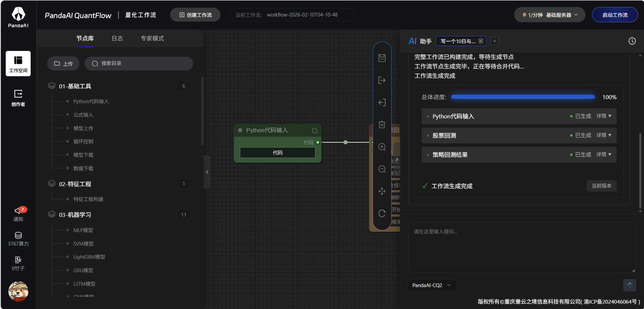
Task: Select 特征工程构建 in node library
Action: 88,199
